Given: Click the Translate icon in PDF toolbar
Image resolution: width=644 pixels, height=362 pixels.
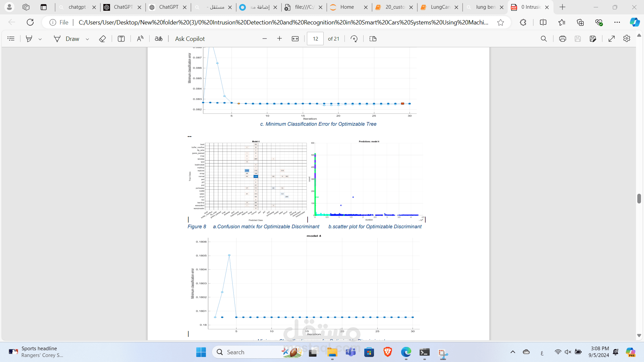Looking at the screenshot, I should [x=159, y=39].
